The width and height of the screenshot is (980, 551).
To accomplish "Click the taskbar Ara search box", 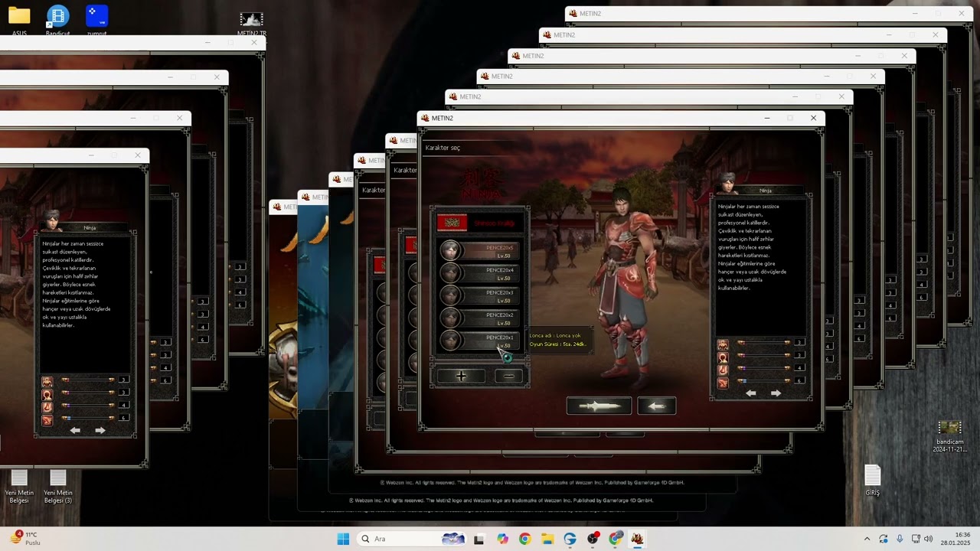I will [412, 539].
